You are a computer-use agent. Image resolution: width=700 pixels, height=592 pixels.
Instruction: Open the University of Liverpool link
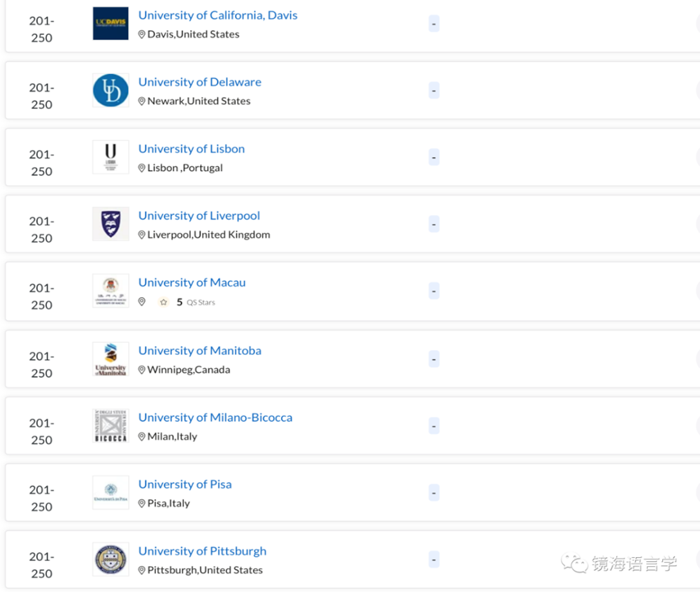tap(199, 216)
